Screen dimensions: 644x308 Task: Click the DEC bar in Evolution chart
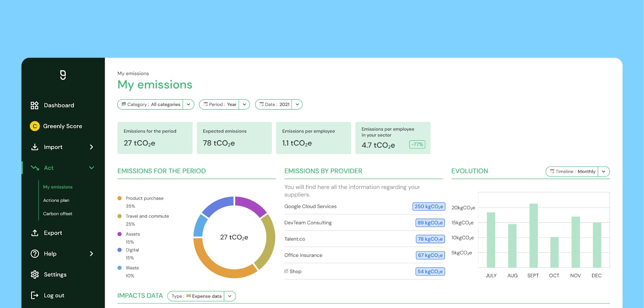[597, 245]
